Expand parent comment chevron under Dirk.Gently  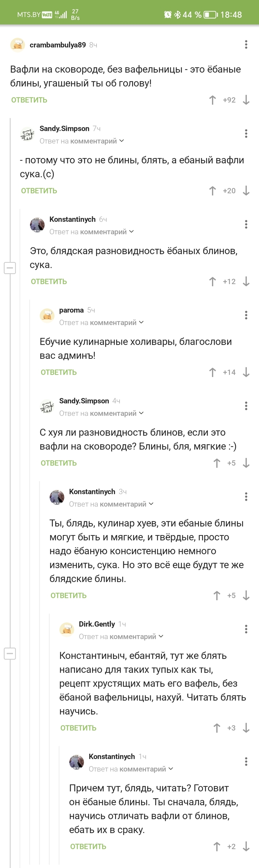(161, 636)
